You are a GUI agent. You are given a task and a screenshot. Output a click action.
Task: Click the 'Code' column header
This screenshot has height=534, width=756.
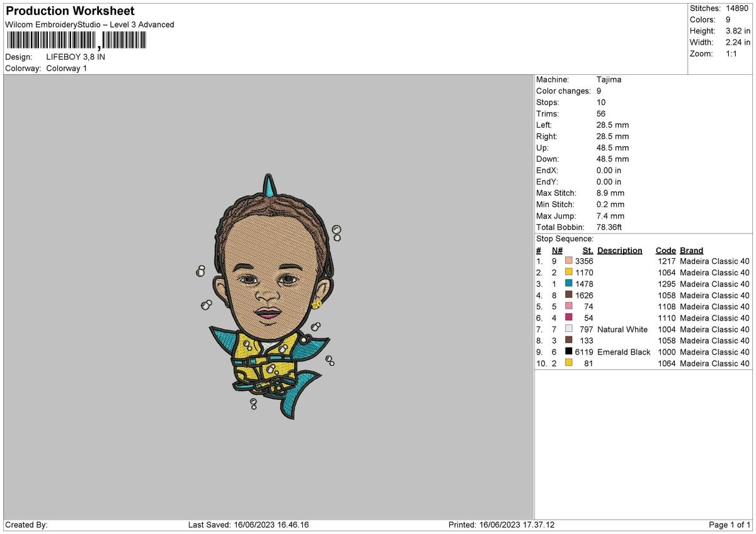point(665,251)
